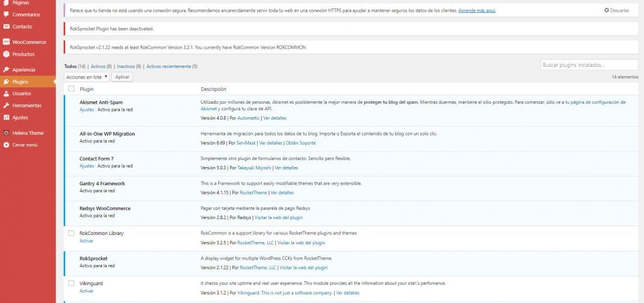Viewport: 644px width, 303px height.
Task: Click the Contacto envelope icon
Action: click(x=6, y=26)
